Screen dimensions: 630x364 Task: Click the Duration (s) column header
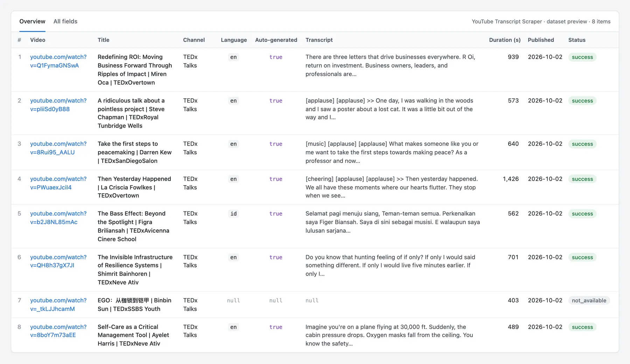pyautogui.click(x=505, y=40)
